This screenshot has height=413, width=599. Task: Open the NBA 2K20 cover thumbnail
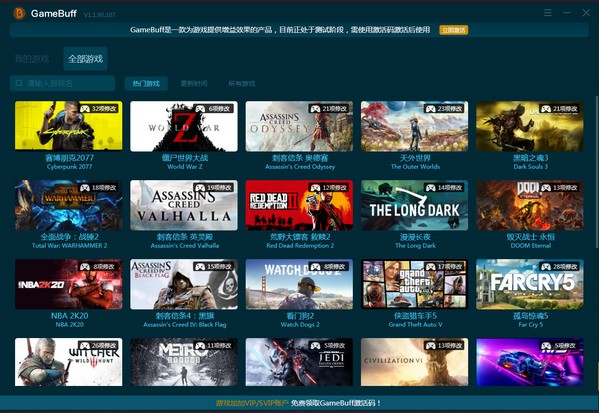(x=69, y=284)
